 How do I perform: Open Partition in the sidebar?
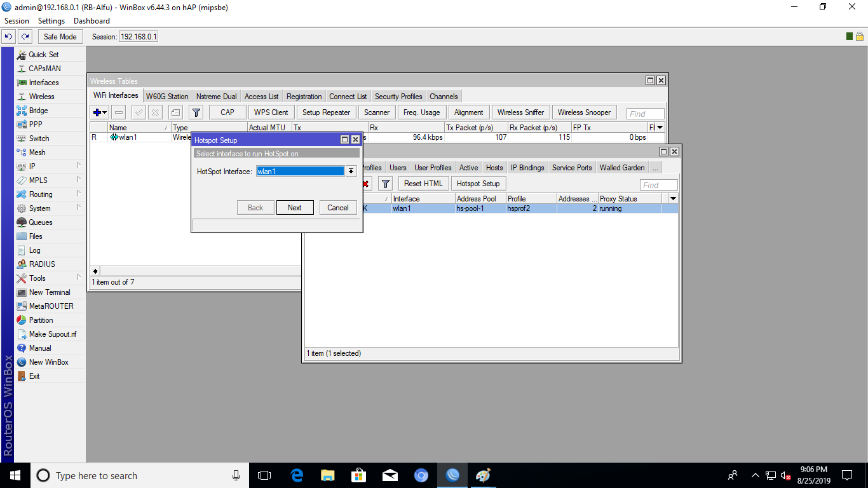(x=41, y=320)
